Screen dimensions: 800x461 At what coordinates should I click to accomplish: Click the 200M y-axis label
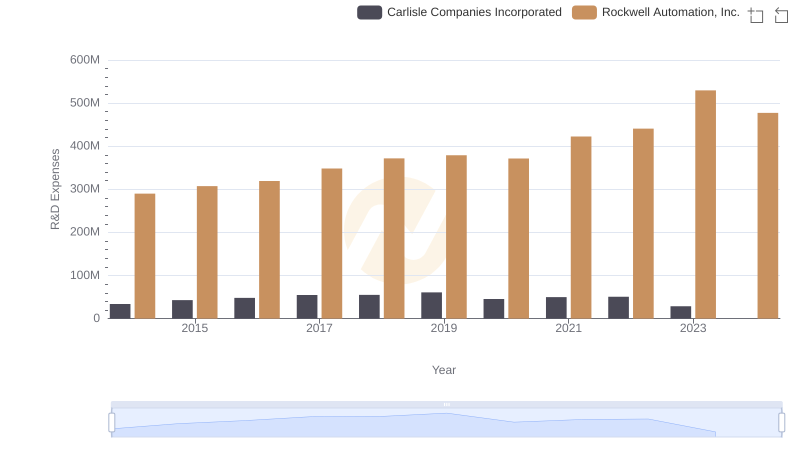pyautogui.click(x=85, y=232)
